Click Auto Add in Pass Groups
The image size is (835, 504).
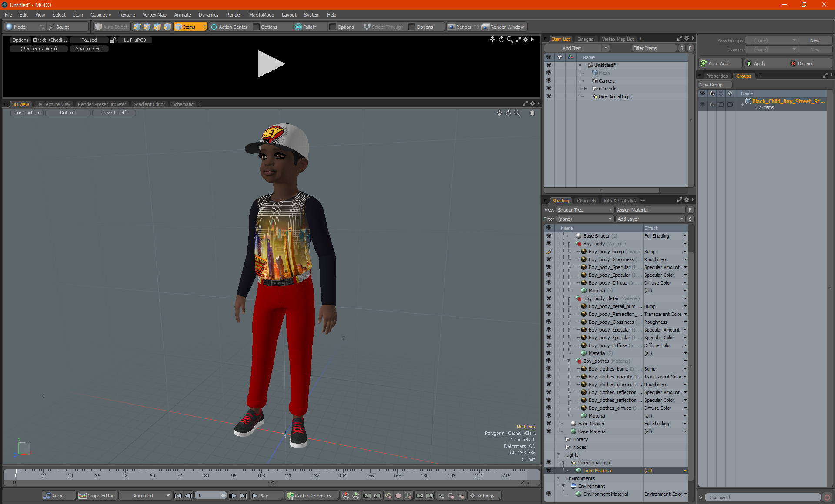tap(720, 63)
